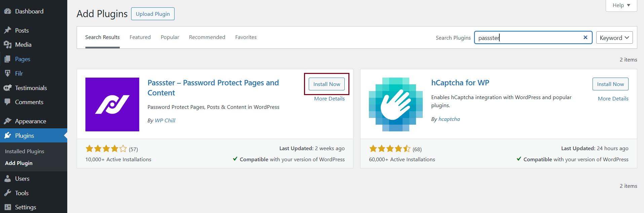
Task: Click the Comments bubble icon
Action: coord(7,102)
